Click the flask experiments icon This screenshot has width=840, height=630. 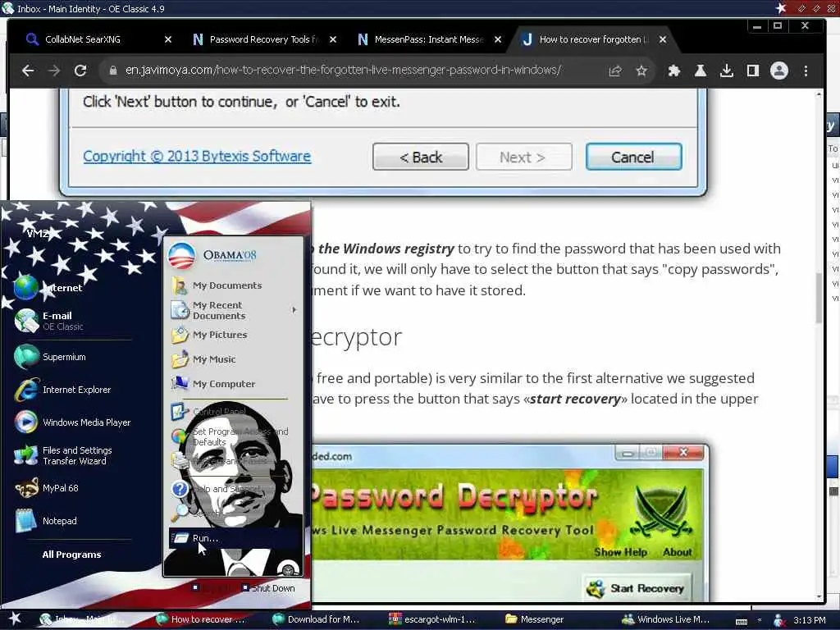pos(701,71)
